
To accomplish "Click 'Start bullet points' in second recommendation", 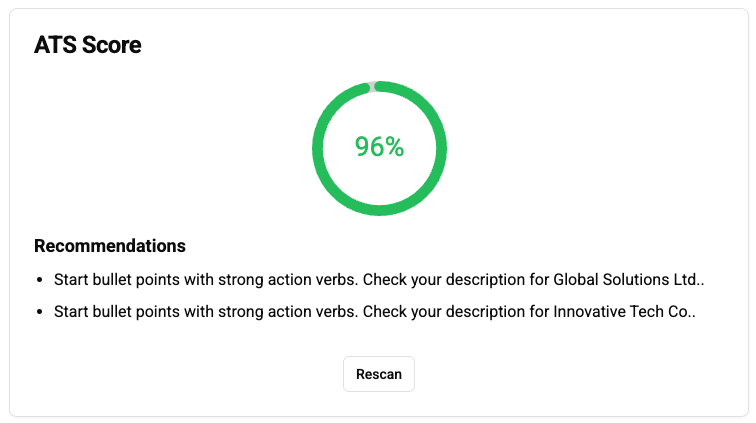I will tap(116, 312).
